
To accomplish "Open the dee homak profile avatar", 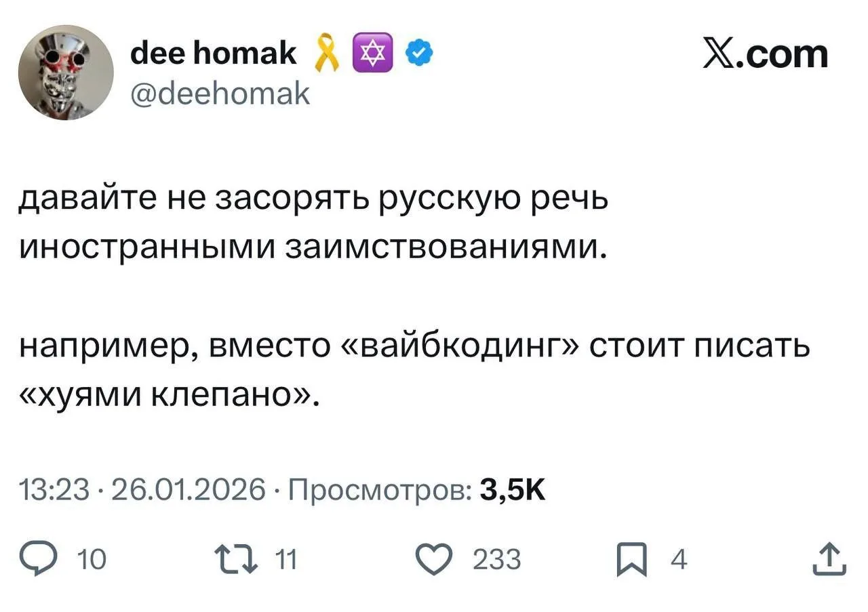I will coord(66,73).
